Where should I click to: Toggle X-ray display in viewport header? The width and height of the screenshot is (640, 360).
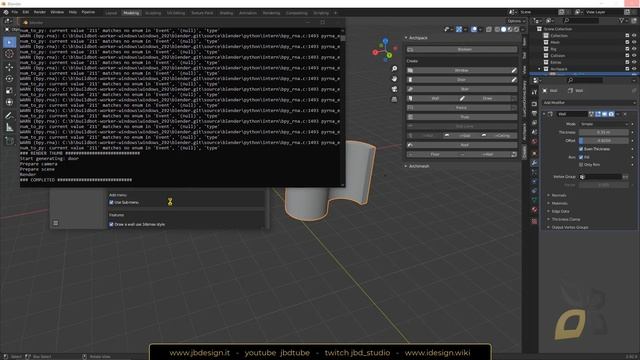click(489, 29)
